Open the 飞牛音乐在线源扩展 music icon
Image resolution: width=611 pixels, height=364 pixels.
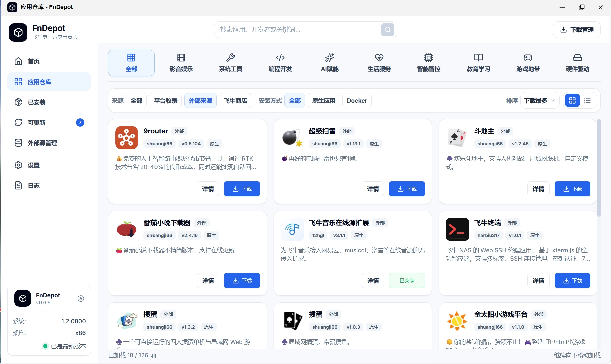coord(292,229)
